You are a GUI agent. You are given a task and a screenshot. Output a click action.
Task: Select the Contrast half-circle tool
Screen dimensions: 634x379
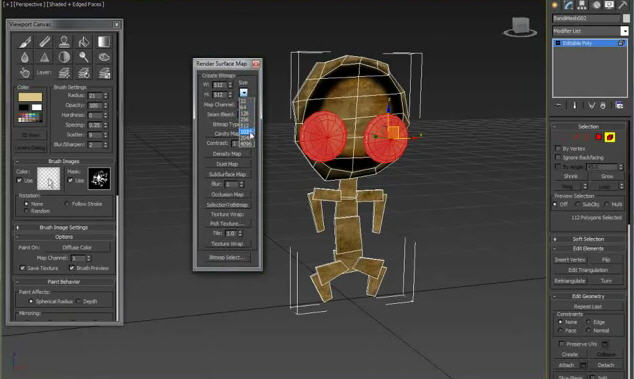tap(64, 57)
